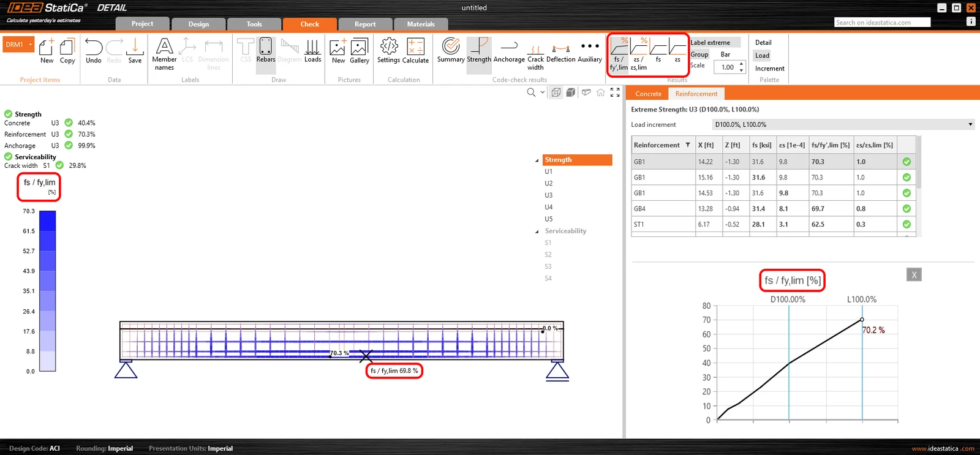Switch to the Reinforcement results tab
The width and height of the screenshot is (980, 455).
[x=696, y=94]
